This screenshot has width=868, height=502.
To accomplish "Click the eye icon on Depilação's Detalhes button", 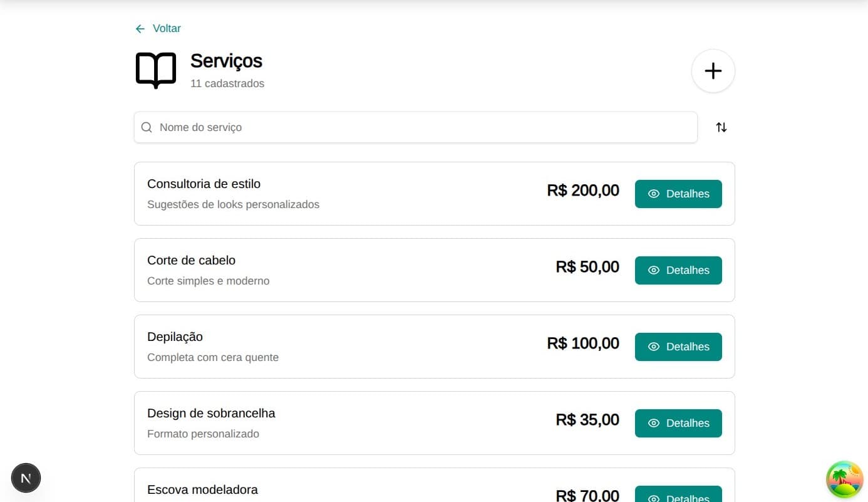I will tap(654, 347).
